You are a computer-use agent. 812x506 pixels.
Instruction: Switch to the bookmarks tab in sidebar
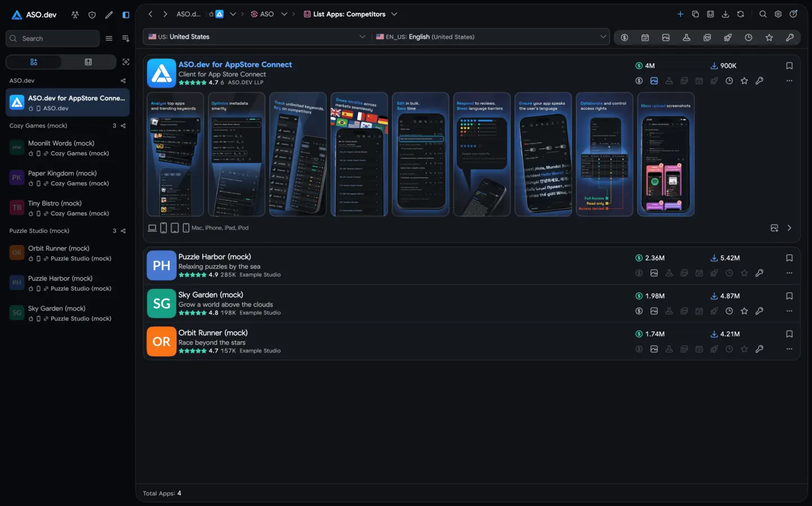click(x=88, y=62)
